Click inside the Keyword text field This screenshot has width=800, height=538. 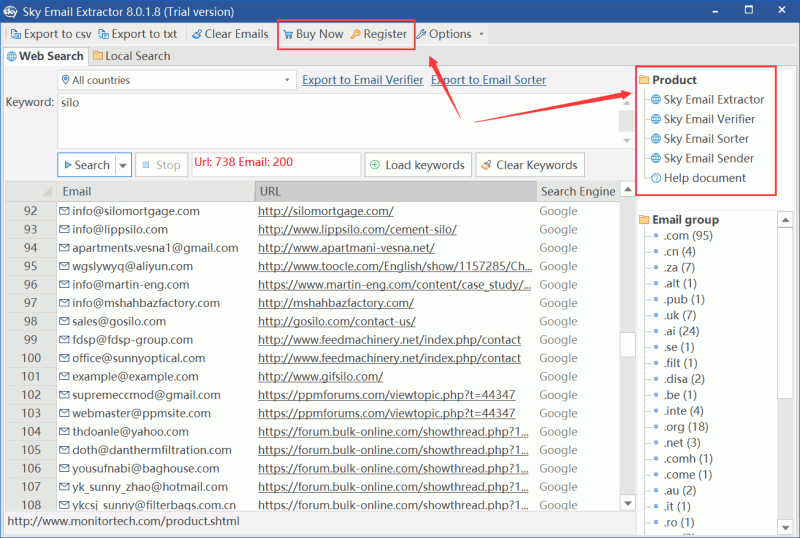click(330, 120)
